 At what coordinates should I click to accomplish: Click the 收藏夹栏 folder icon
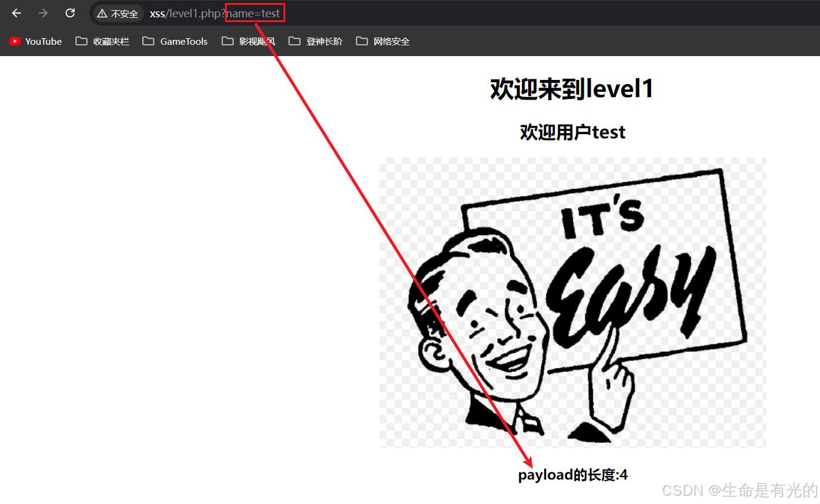tap(81, 41)
